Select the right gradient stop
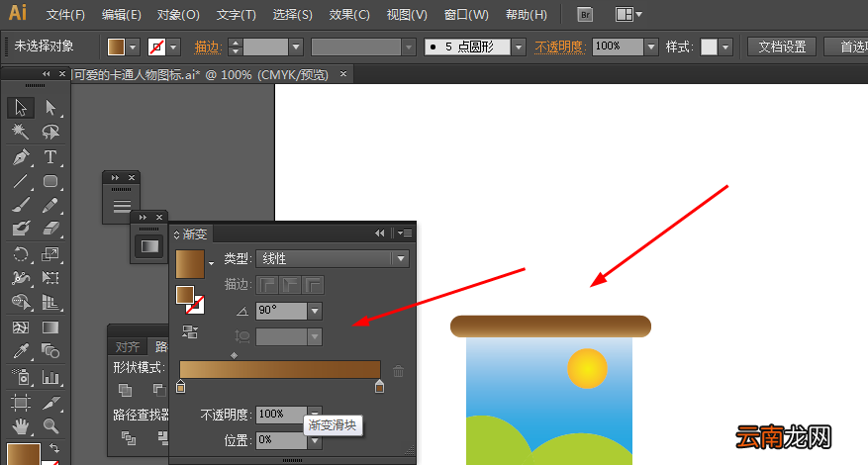Image resolution: width=868 pixels, height=465 pixels. pyautogui.click(x=379, y=387)
